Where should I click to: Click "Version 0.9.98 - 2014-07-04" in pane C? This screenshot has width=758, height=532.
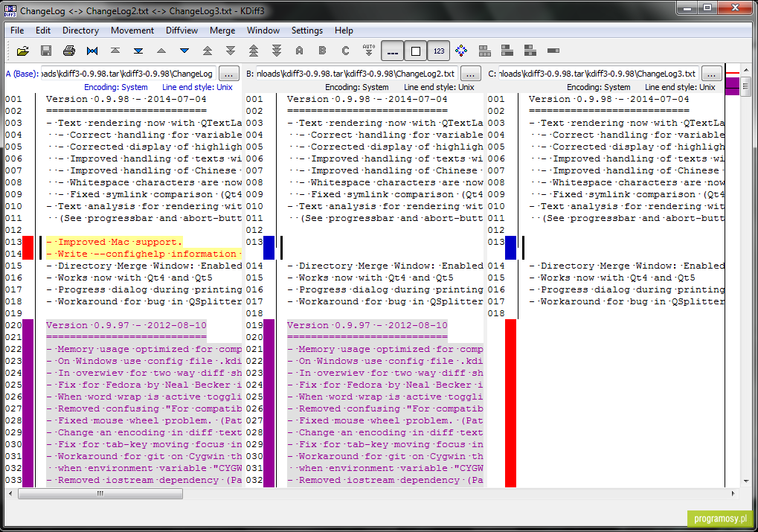coord(609,99)
